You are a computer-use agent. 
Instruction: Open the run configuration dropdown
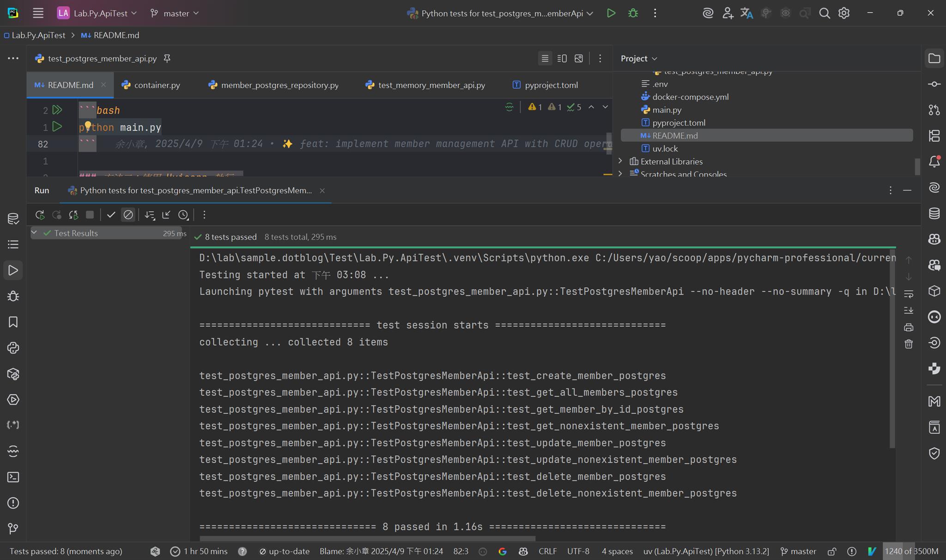tap(501, 13)
